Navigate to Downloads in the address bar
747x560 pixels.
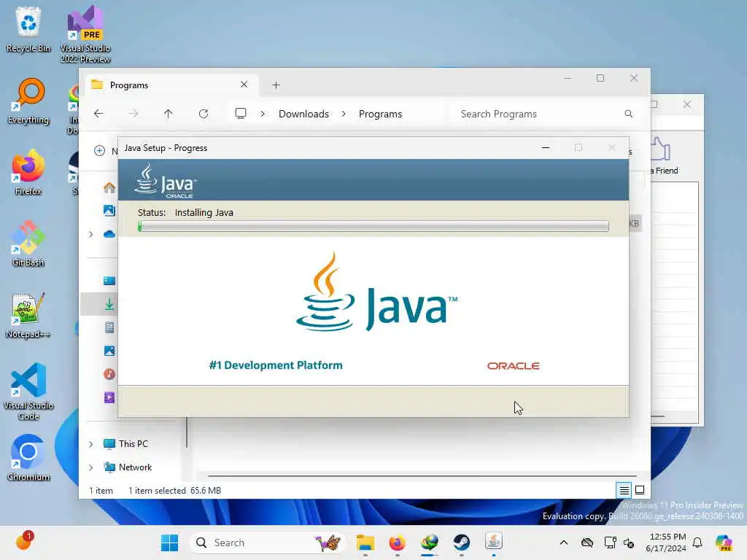[x=303, y=114]
